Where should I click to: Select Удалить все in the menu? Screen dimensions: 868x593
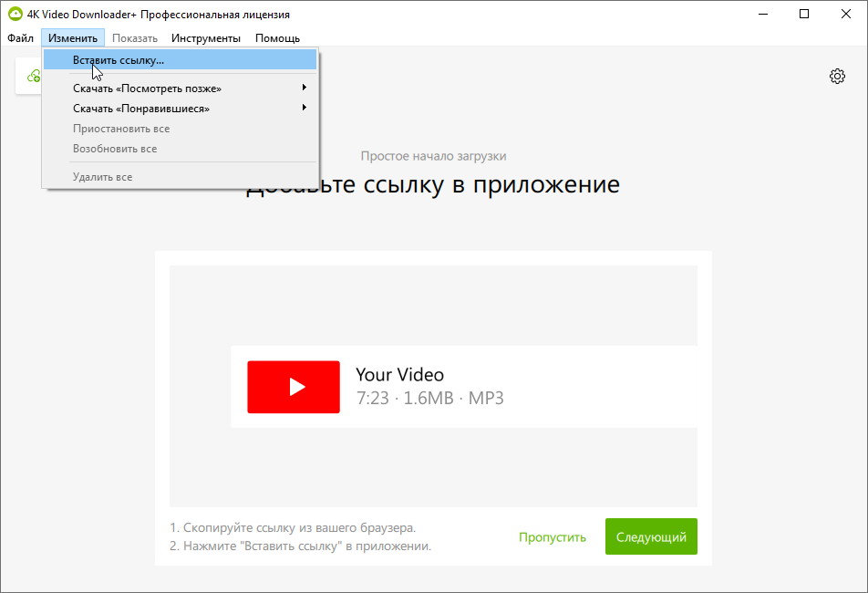point(102,177)
